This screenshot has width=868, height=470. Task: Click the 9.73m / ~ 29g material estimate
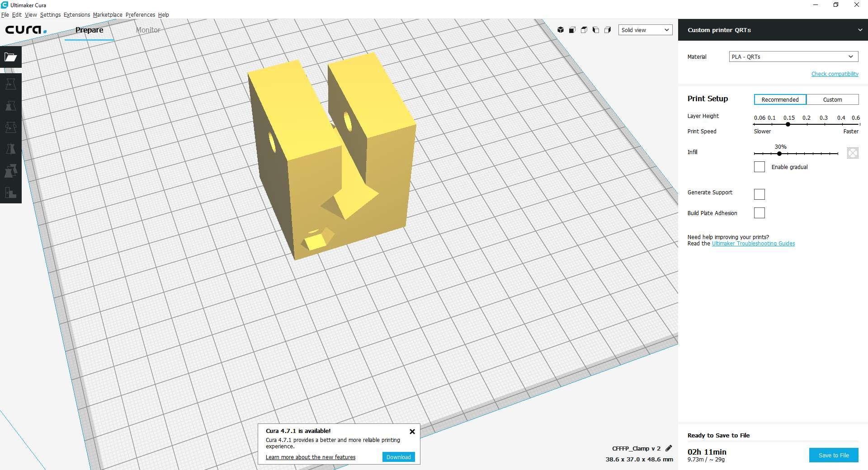point(706,460)
